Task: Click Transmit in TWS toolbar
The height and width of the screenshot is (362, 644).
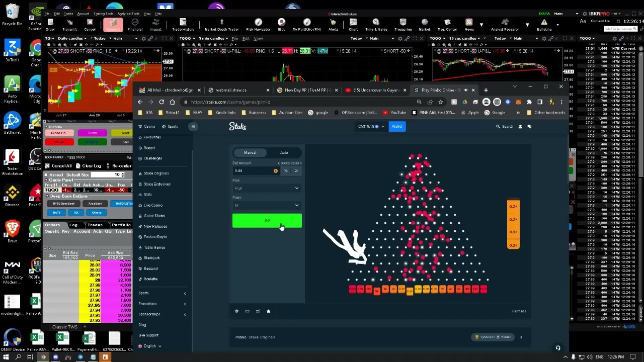Action: click(69, 24)
